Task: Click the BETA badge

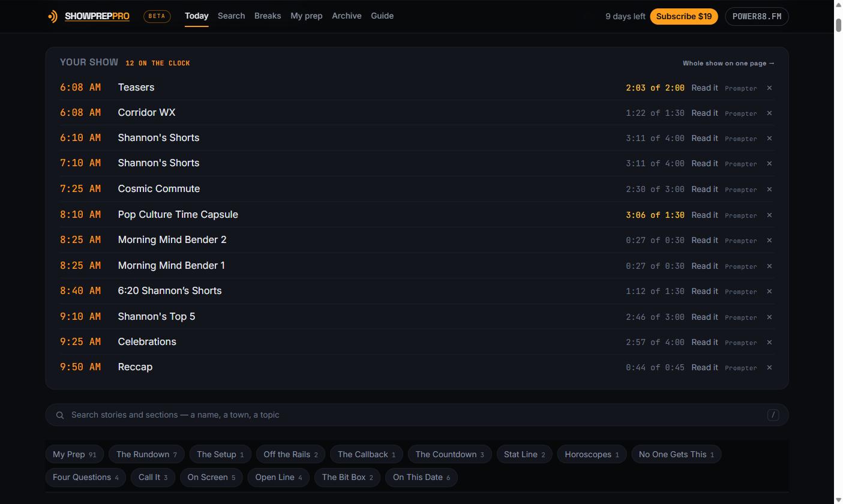Action: point(157,16)
